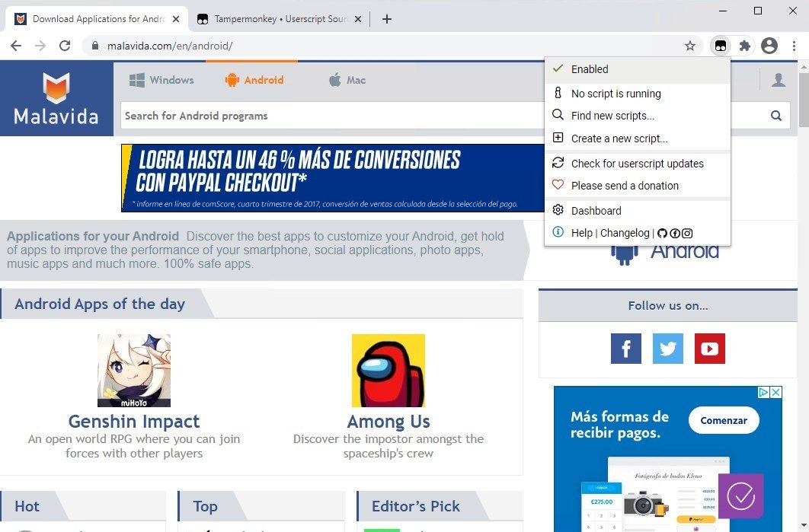This screenshot has width=809, height=532.
Task: Reload the current page
Action: tap(65, 46)
